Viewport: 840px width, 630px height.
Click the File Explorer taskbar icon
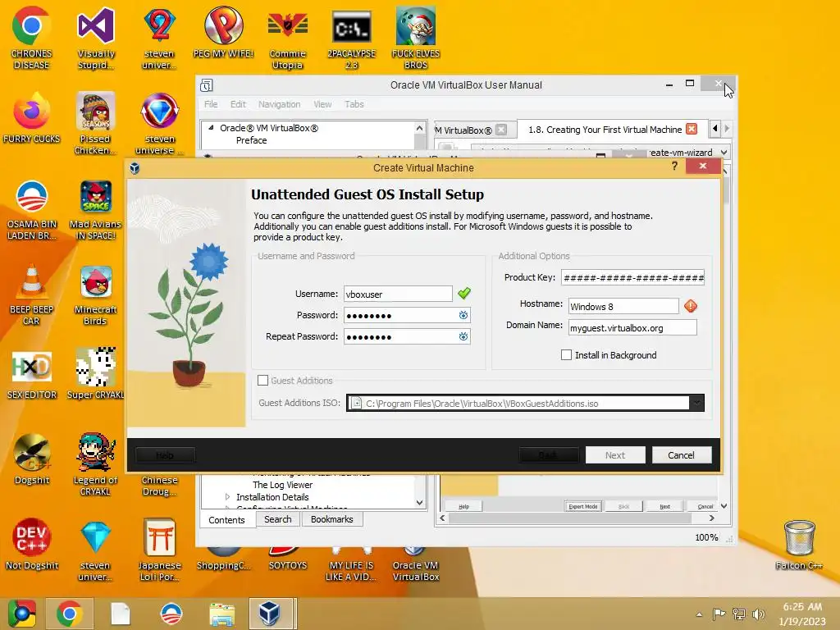click(x=221, y=614)
